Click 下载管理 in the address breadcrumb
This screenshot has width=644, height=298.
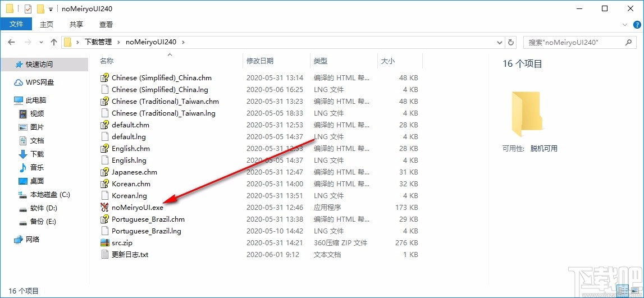pyautogui.click(x=98, y=42)
